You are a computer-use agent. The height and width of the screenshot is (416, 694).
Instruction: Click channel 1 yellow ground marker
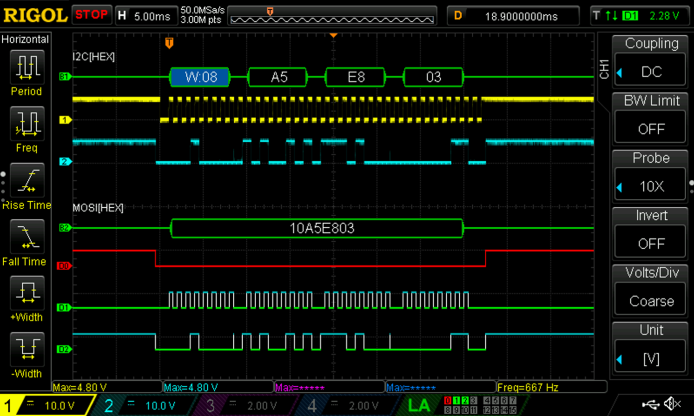pyautogui.click(x=65, y=120)
